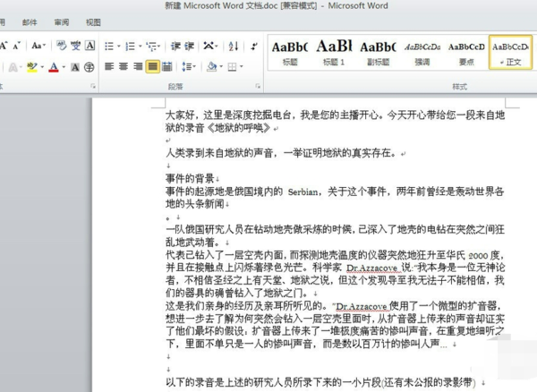The height and width of the screenshot is (392, 537).
Task: Apply Distributed alignment
Action: pyautogui.click(x=167, y=66)
